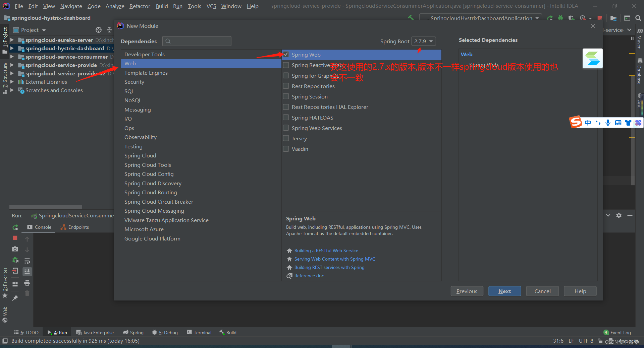Click the Cancel button
The image size is (644, 348).
(542, 291)
